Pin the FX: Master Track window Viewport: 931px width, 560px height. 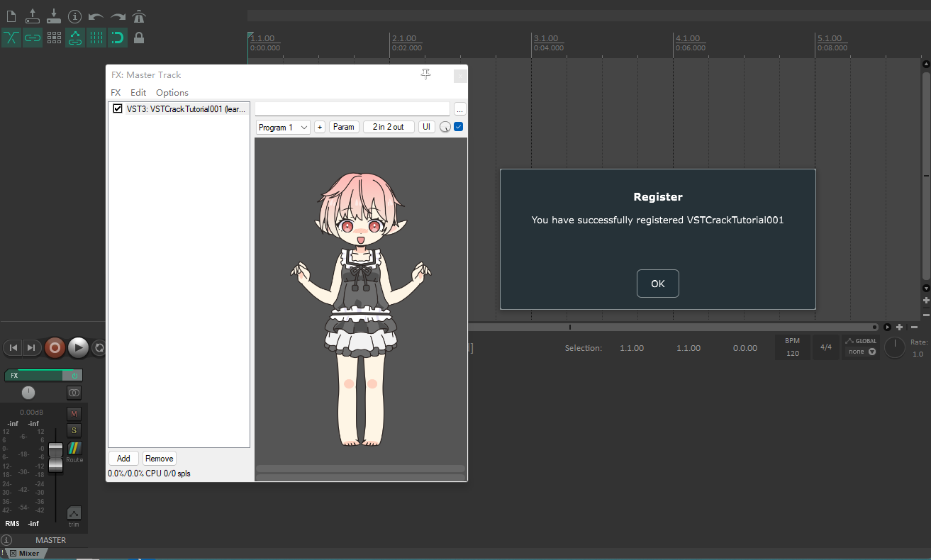(425, 74)
